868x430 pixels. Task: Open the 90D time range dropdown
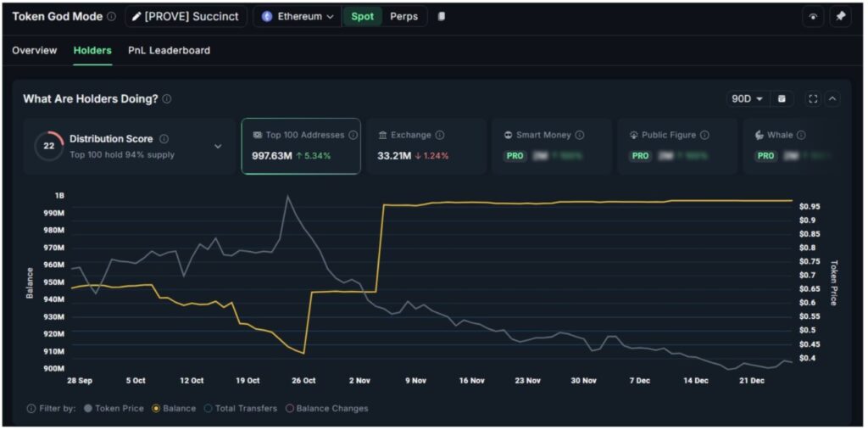747,99
